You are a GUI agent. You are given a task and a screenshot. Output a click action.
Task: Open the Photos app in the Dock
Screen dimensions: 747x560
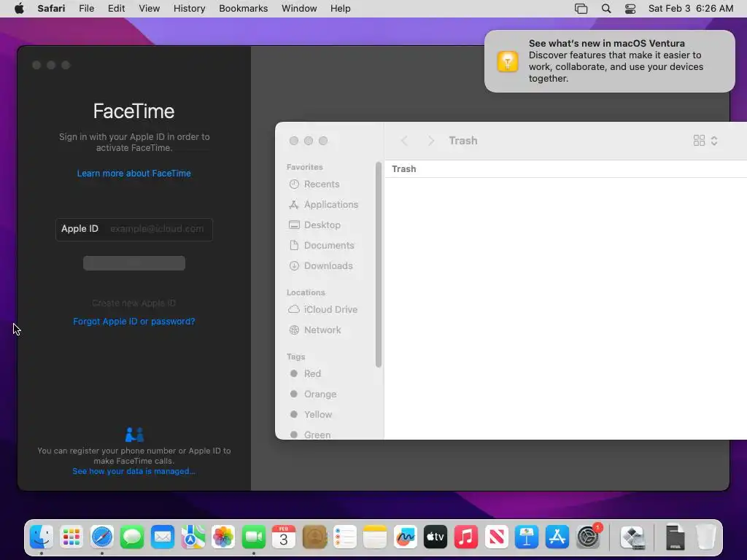click(223, 537)
